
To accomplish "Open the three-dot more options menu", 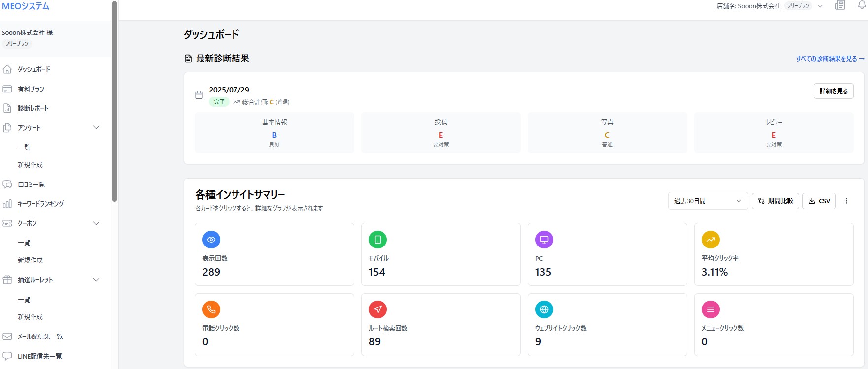I will pyautogui.click(x=846, y=201).
